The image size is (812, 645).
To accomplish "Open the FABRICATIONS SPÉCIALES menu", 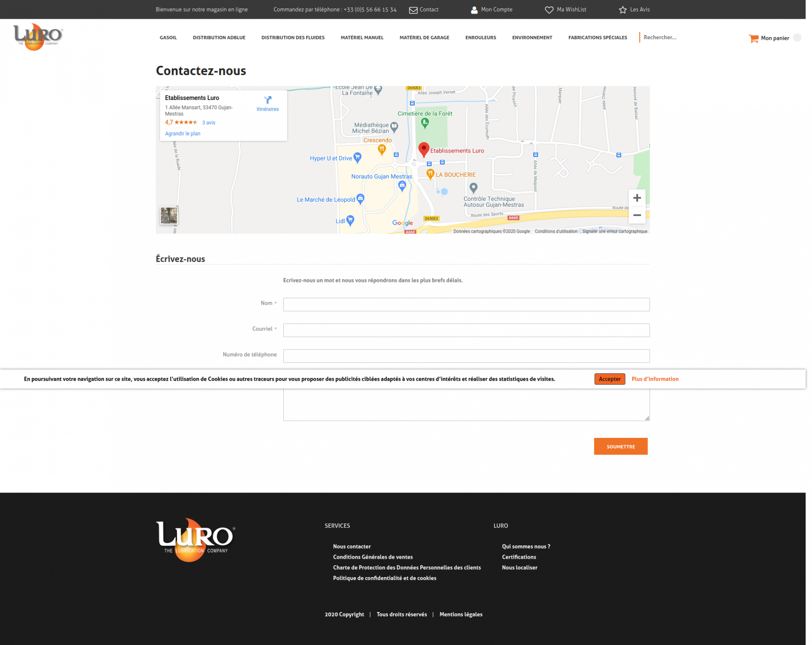I will click(x=597, y=38).
